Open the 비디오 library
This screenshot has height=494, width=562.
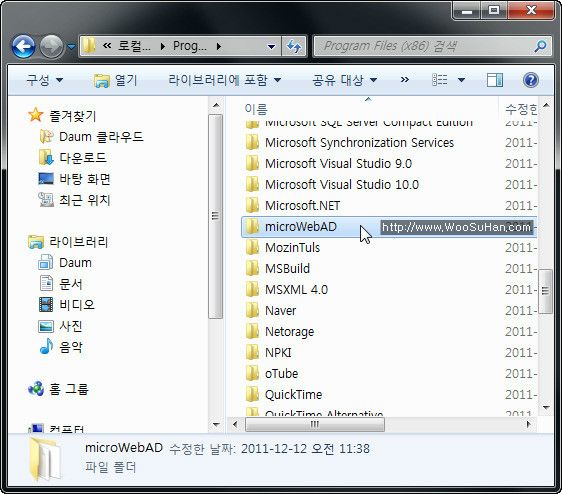tap(67, 305)
